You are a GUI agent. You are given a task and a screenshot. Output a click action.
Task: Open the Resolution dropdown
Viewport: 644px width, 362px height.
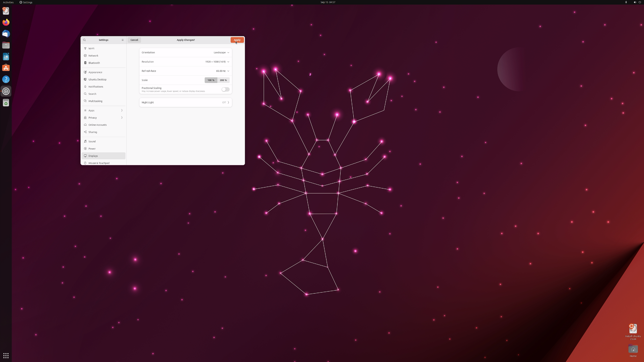tap(186, 62)
